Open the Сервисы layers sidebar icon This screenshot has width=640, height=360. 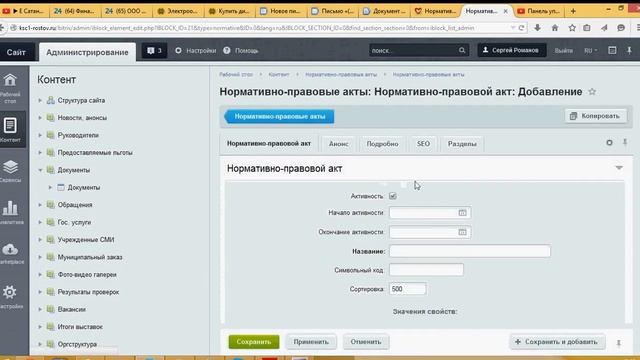click(x=10, y=171)
